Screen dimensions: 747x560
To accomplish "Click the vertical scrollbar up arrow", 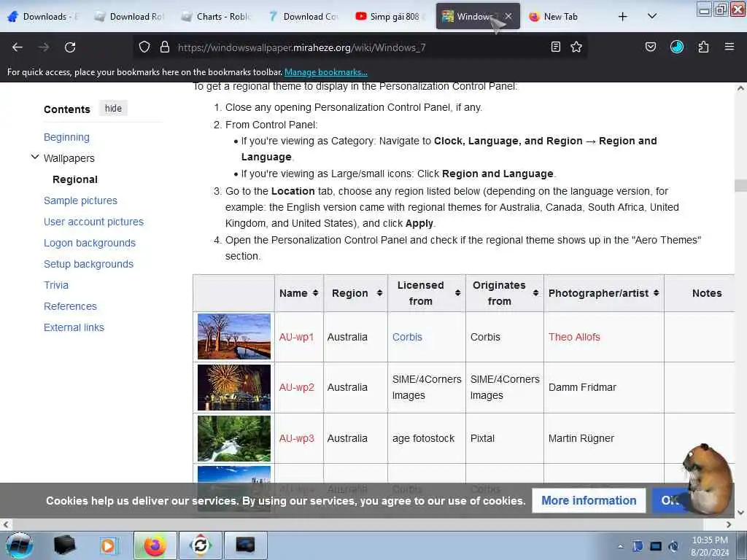I will coord(740,88).
